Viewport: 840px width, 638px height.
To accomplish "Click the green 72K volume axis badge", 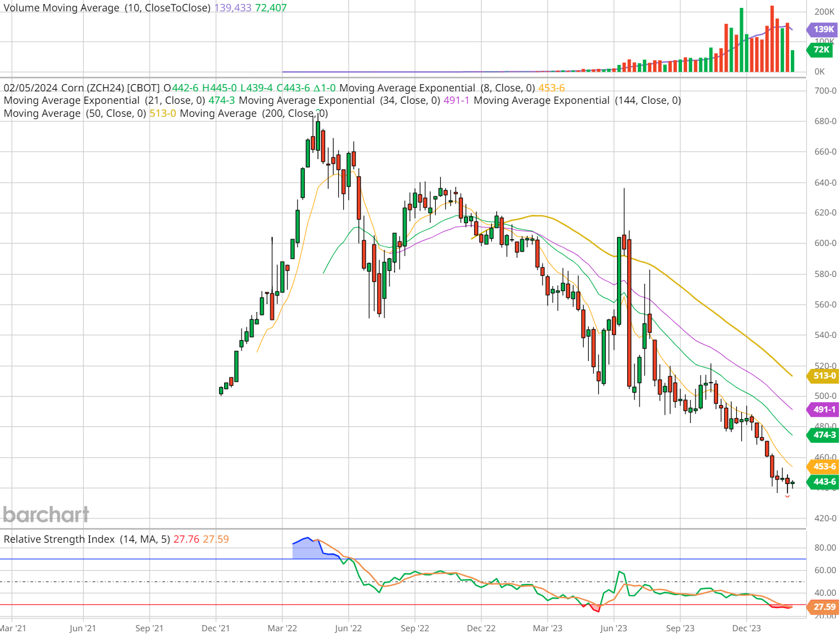I will (821, 50).
